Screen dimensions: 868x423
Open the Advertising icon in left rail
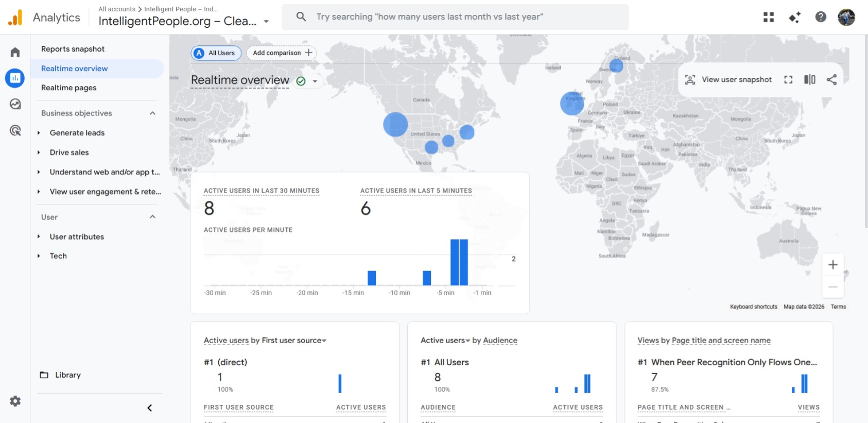coord(15,130)
